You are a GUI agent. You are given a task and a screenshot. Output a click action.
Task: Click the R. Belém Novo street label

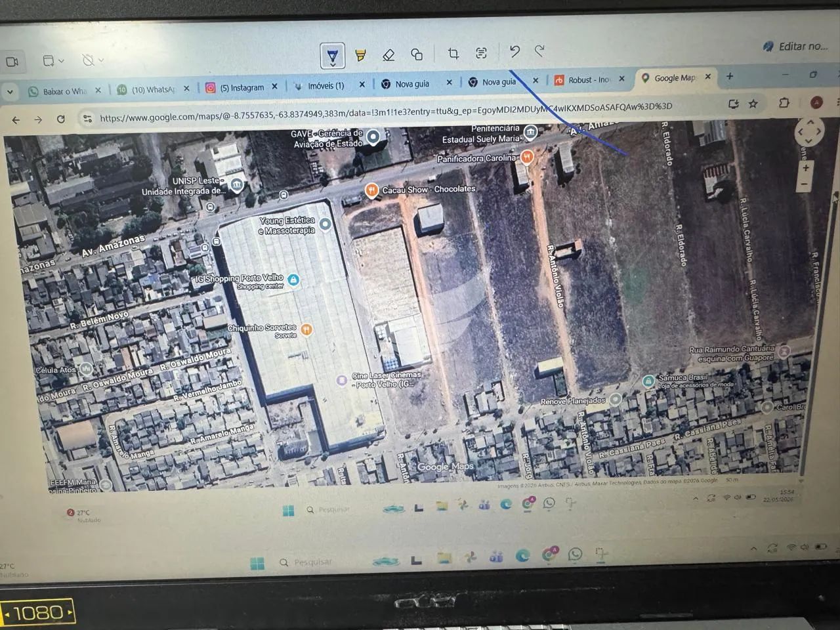(x=99, y=320)
